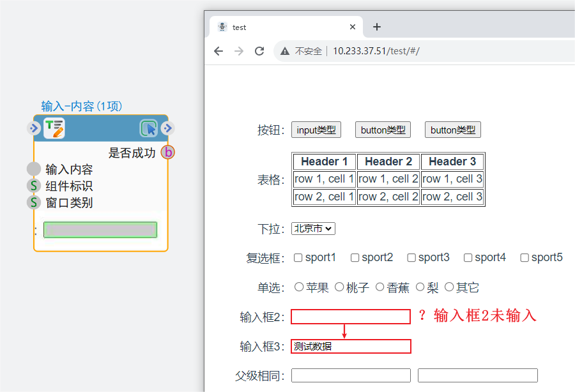Choose the 香蕉 radio option

pyautogui.click(x=380, y=287)
